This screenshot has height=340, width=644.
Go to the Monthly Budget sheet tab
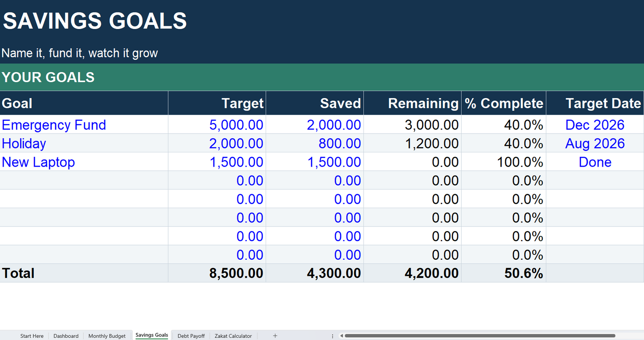click(x=107, y=336)
